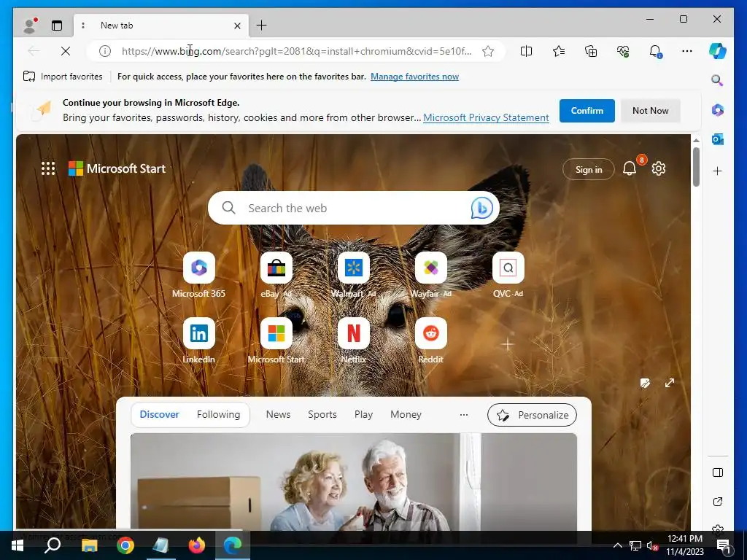
Task: Click the page vertical scrollbar thumb
Action: [x=696, y=167]
